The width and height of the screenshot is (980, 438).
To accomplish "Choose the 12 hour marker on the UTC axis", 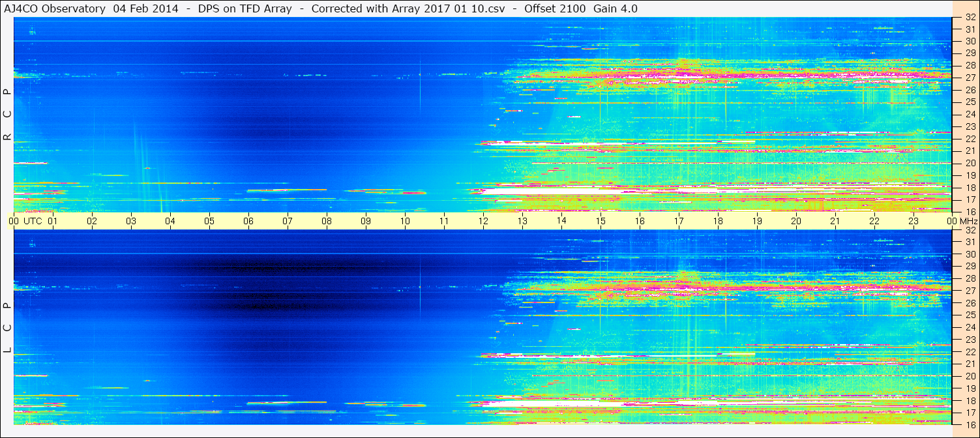I will tap(483, 221).
